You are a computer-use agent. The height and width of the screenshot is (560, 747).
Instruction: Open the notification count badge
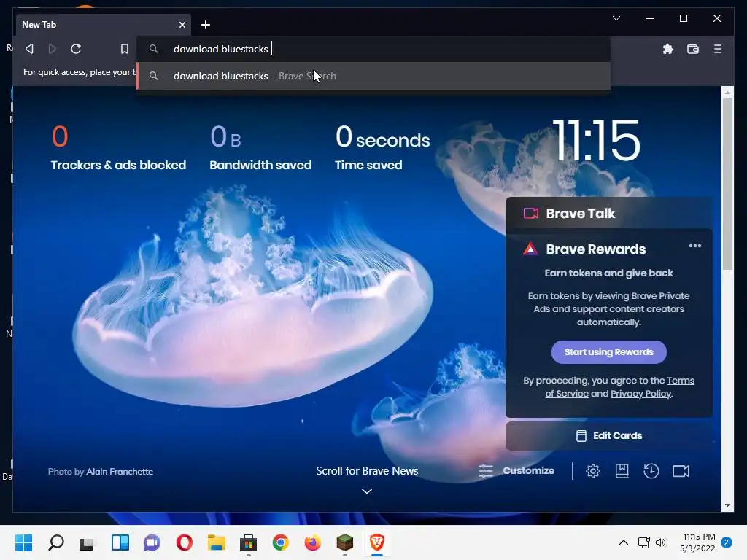(x=727, y=542)
